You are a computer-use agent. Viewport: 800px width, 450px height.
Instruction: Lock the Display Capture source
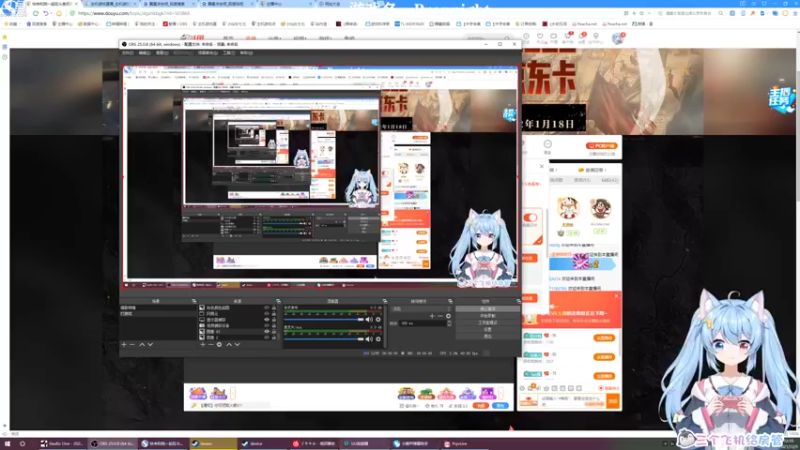[x=274, y=320]
